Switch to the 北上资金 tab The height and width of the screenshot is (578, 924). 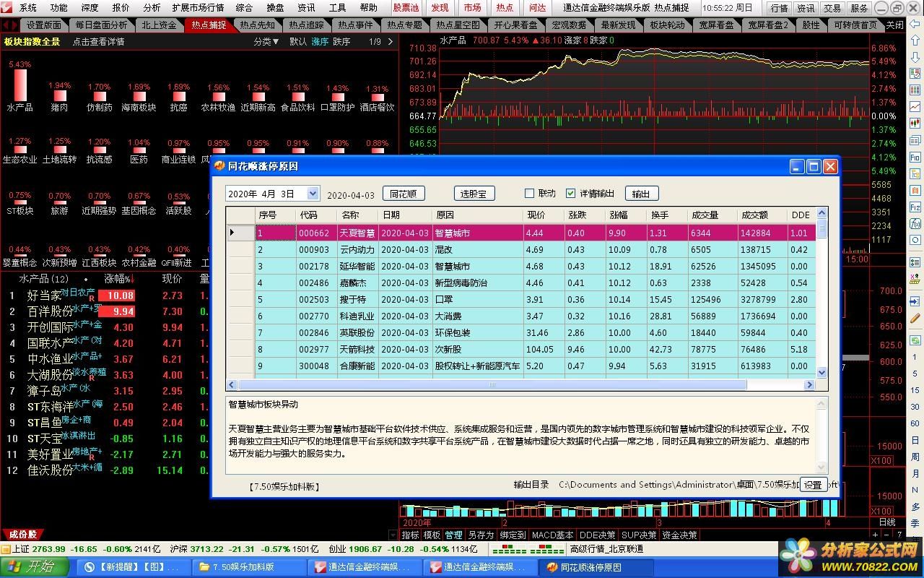pos(159,25)
